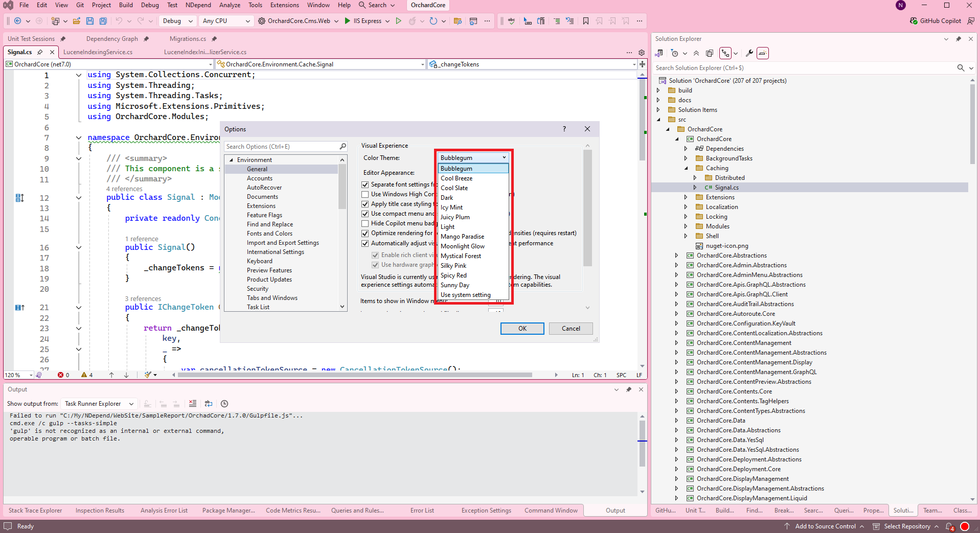Save the current file with the disk icon

pyautogui.click(x=90, y=21)
